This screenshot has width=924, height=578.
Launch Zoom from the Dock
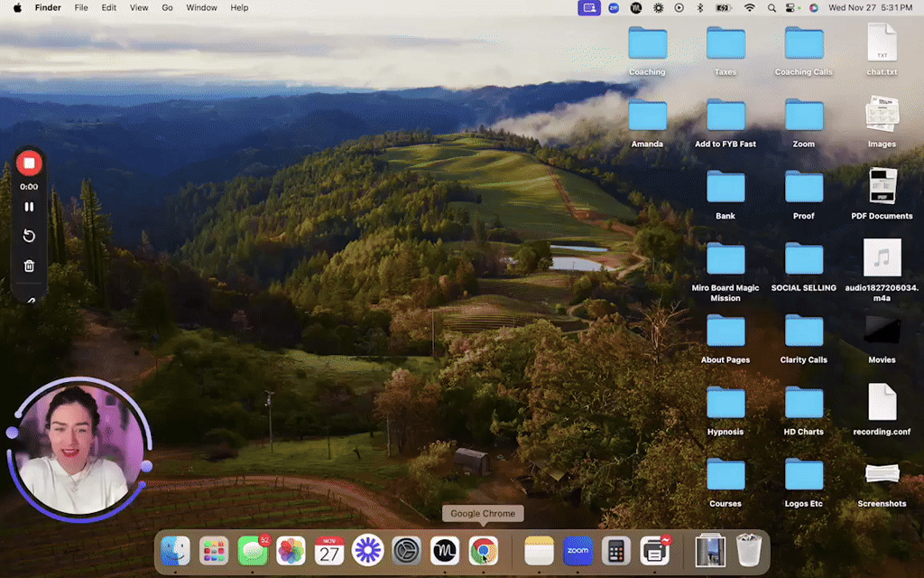pyautogui.click(x=577, y=550)
